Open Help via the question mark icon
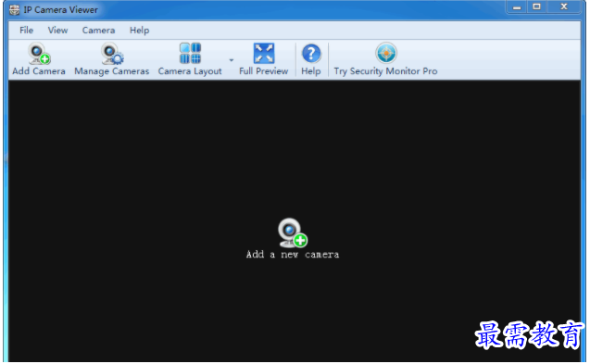590x364 pixels. [311, 54]
